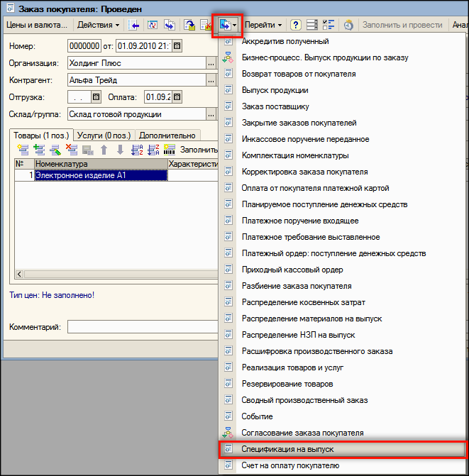Choose 'Приходный кассовый ордер' entry

pyautogui.click(x=343, y=270)
